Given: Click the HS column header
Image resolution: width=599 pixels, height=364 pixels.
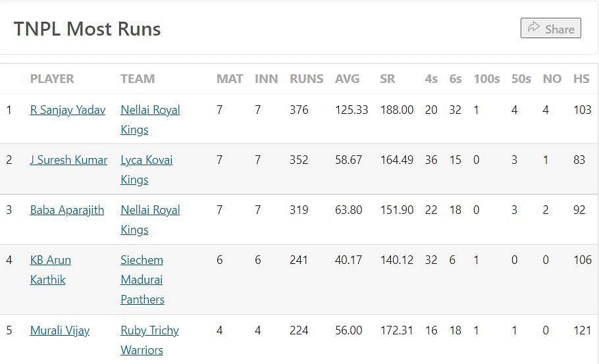Looking at the screenshot, I should (x=581, y=79).
